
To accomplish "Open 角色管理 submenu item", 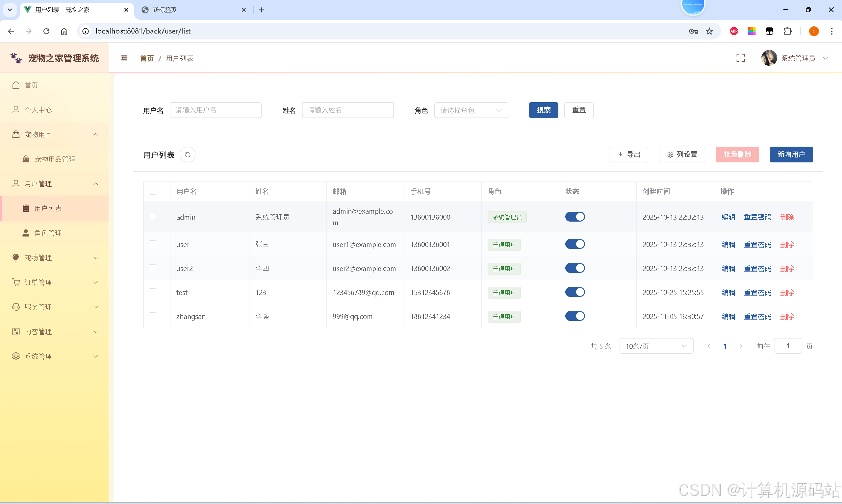I will [x=54, y=233].
